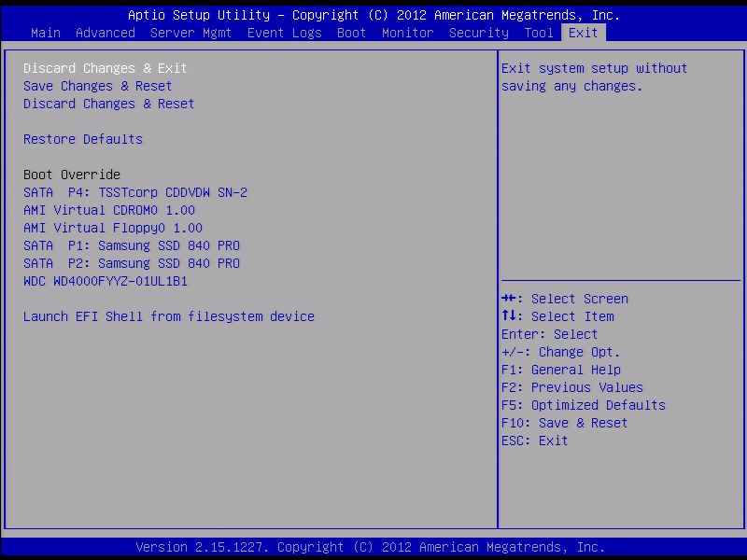The width and height of the screenshot is (747, 560).
Task: Open the Main tab
Action: click(46, 33)
